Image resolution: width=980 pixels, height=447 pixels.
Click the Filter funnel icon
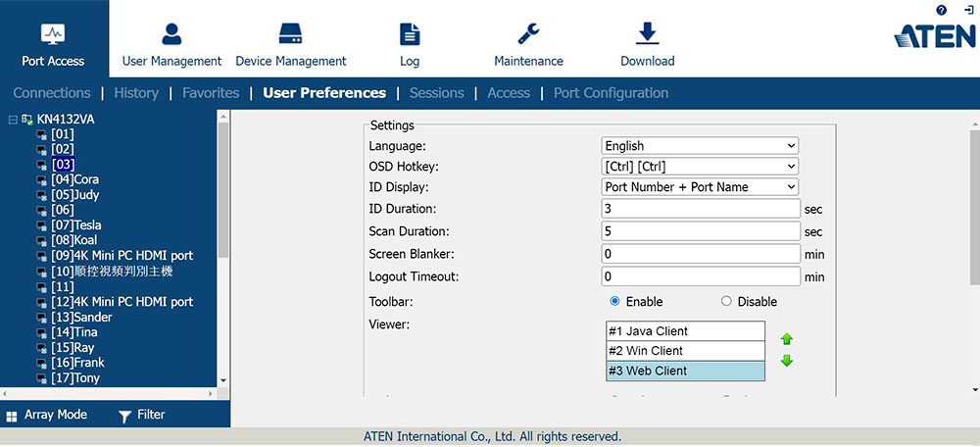124,416
